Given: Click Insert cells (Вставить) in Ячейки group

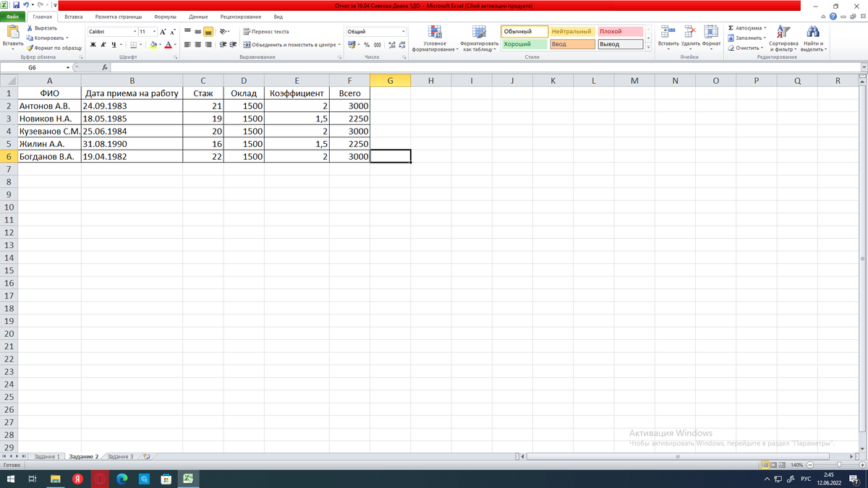Looking at the screenshot, I should pyautogui.click(x=668, y=38).
